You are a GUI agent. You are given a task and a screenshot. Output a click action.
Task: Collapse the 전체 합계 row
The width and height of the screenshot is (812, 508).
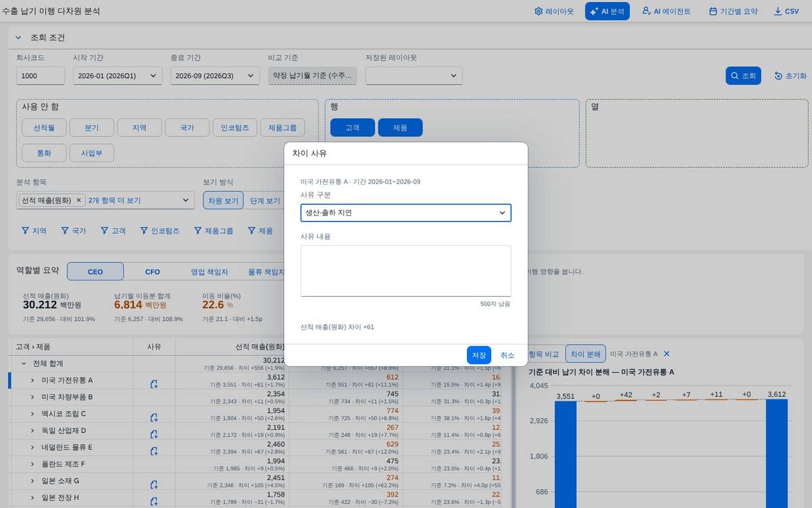pos(24,364)
